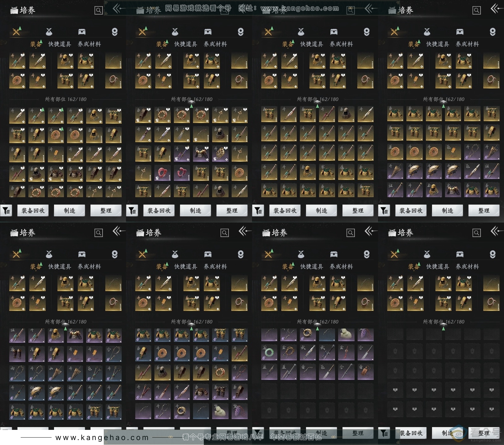The height and width of the screenshot is (445, 504).
Task: Switch to 快捷道具 tab in bottom-right panel
Action: point(438,267)
